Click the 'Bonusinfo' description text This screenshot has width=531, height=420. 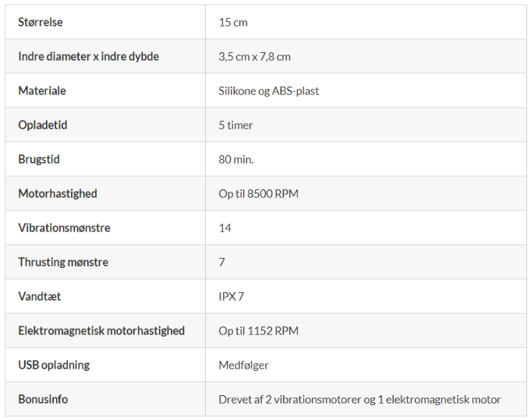point(359,399)
